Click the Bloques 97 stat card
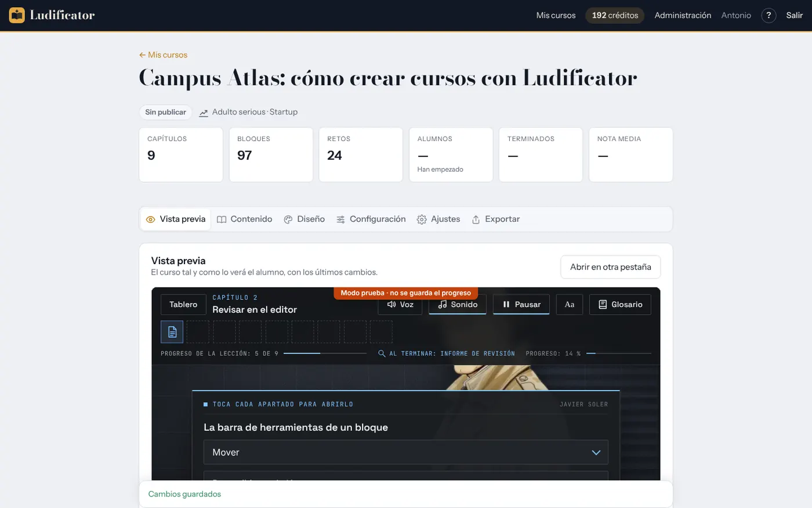Viewport: 812px width, 508px height. coord(271,155)
